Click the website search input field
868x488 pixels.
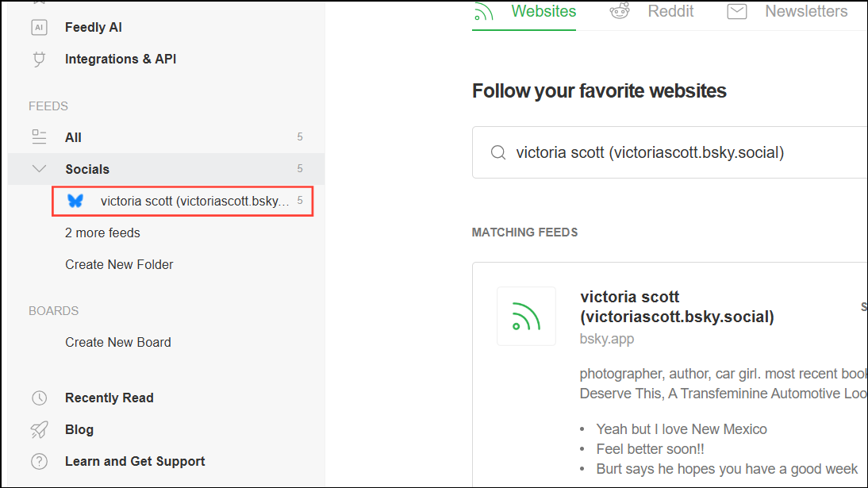pyautogui.click(x=670, y=152)
